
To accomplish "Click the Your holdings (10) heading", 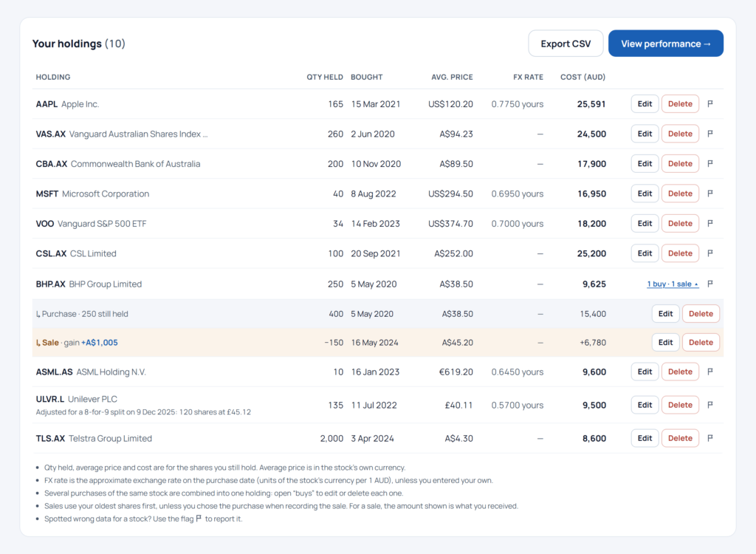I will (78, 44).
